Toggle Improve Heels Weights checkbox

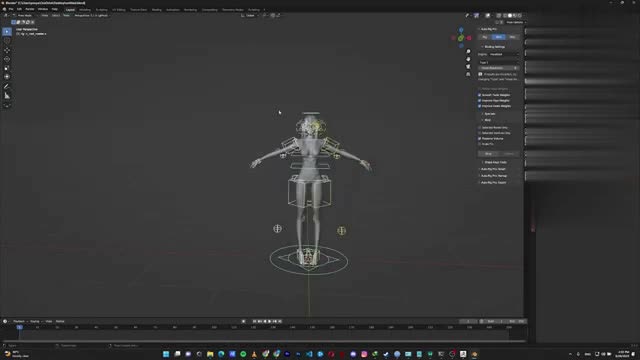(480, 106)
